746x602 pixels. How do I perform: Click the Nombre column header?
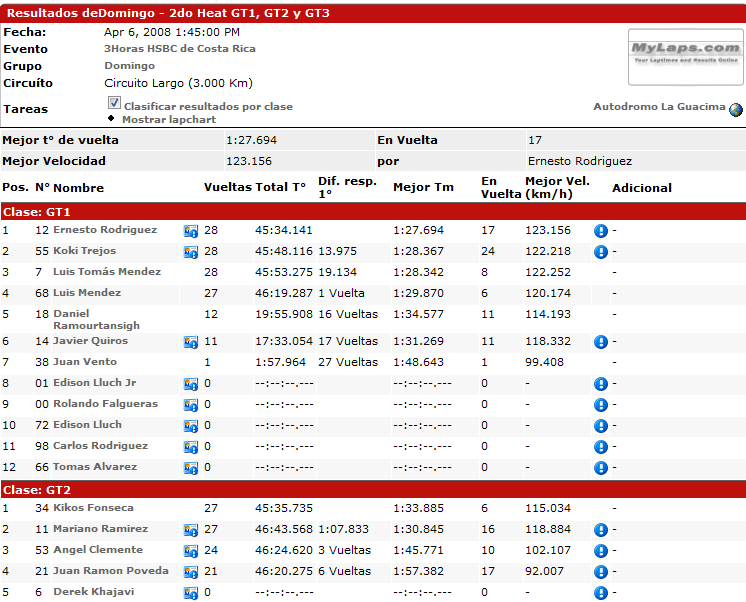[x=79, y=188]
